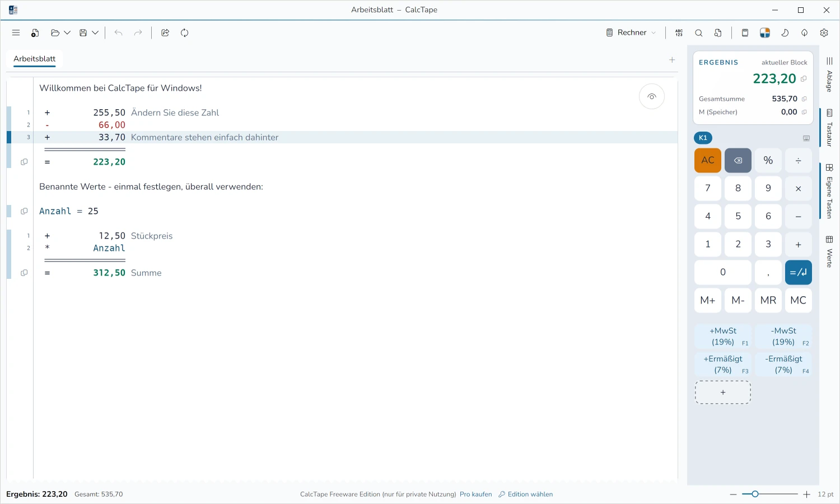
Task: Open the hamburger main menu
Action: click(x=16, y=33)
